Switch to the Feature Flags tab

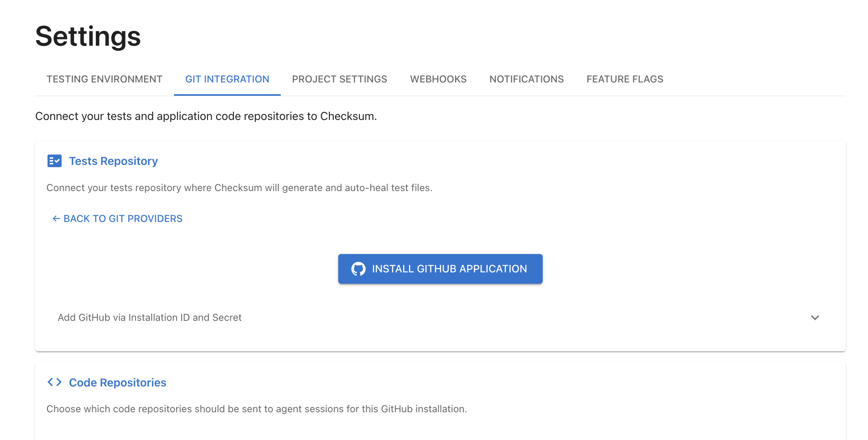625,79
